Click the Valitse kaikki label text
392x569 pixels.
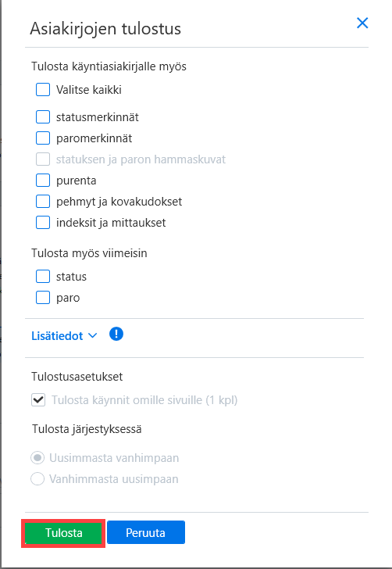[x=88, y=90]
